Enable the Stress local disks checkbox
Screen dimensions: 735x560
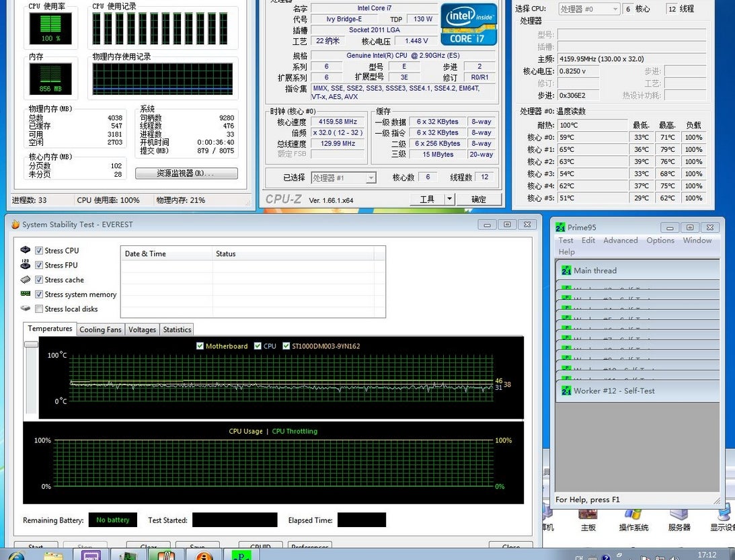pos(39,309)
